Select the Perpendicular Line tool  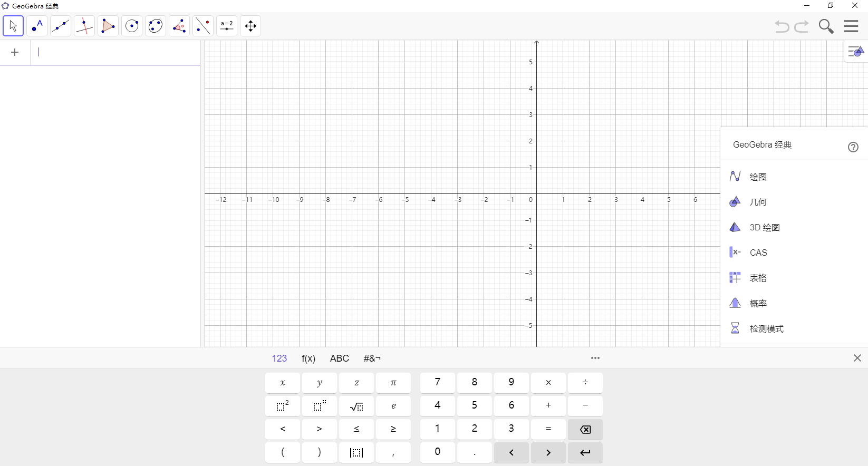pos(84,26)
